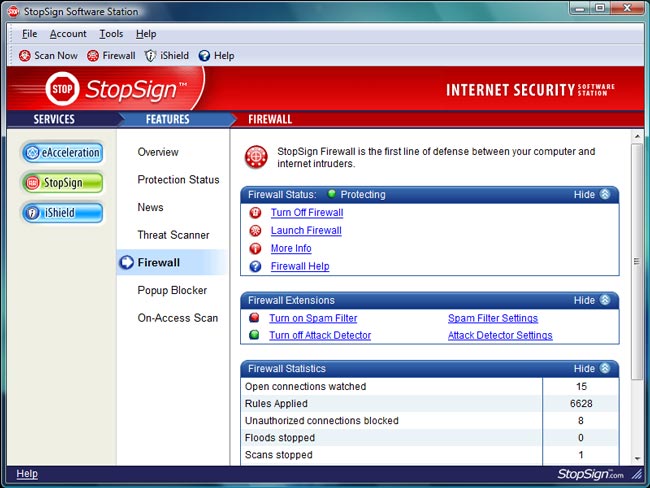Viewport: 650px width, 488px height.
Task: Select the SERVICES tab
Action: [x=54, y=119]
